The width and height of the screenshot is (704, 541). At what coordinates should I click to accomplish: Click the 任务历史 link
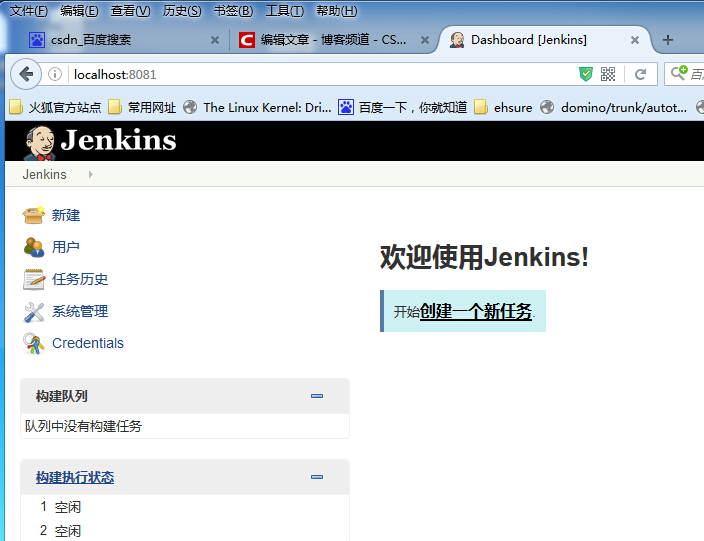point(80,279)
